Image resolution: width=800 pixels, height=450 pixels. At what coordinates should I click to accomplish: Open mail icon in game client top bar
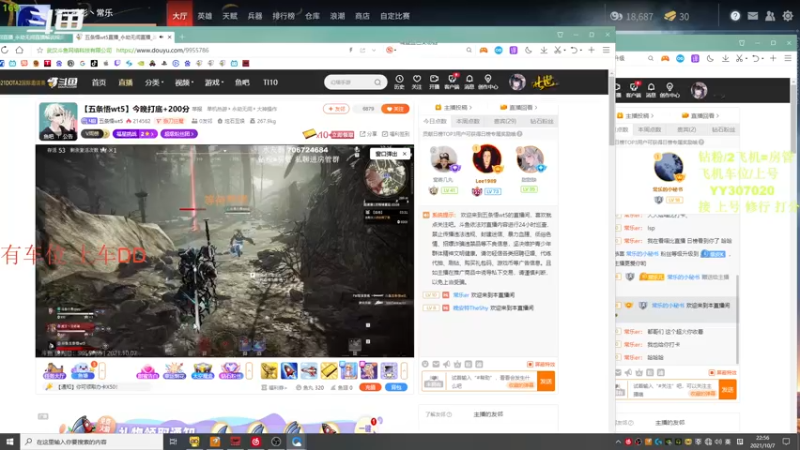[753, 16]
